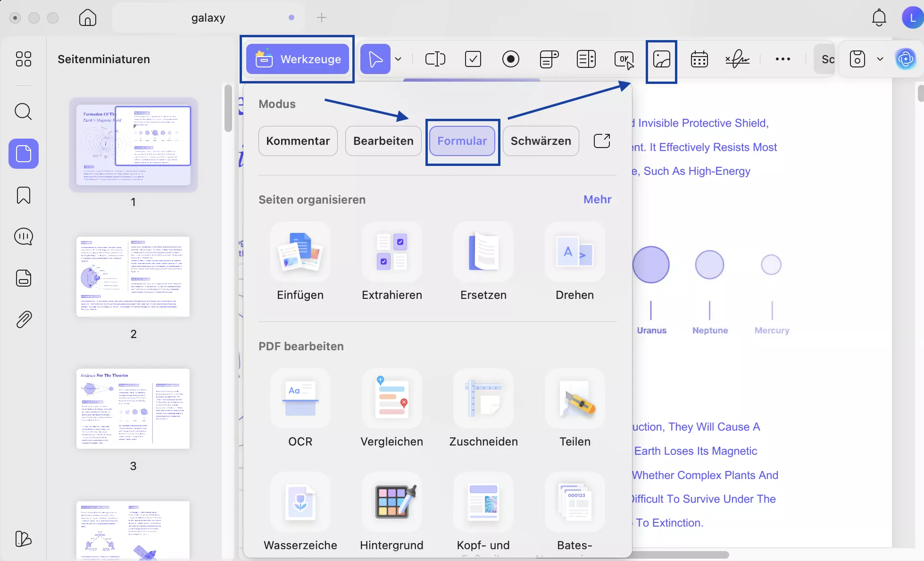The image size is (924, 561).
Task: Click the Werkzeuge button
Action: tap(298, 59)
